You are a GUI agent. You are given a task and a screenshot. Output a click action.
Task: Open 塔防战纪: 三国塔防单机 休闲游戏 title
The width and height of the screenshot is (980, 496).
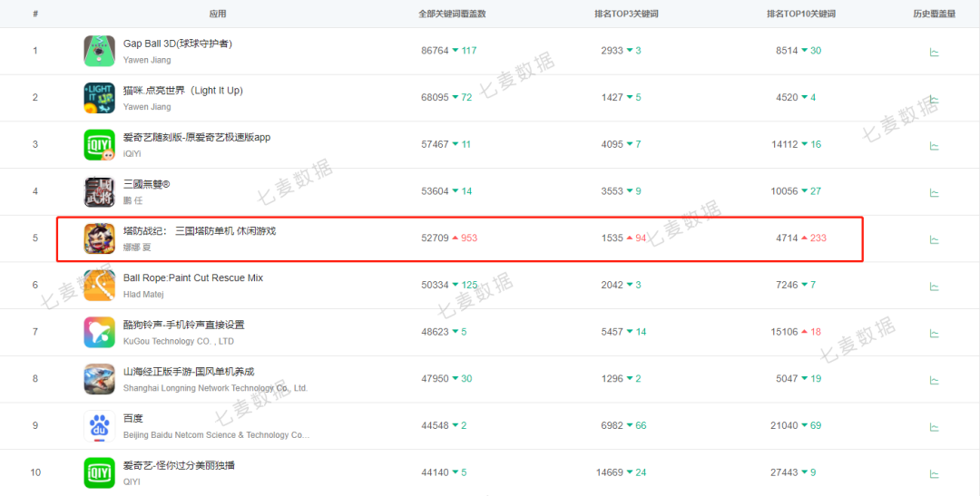pyautogui.click(x=200, y=231)
